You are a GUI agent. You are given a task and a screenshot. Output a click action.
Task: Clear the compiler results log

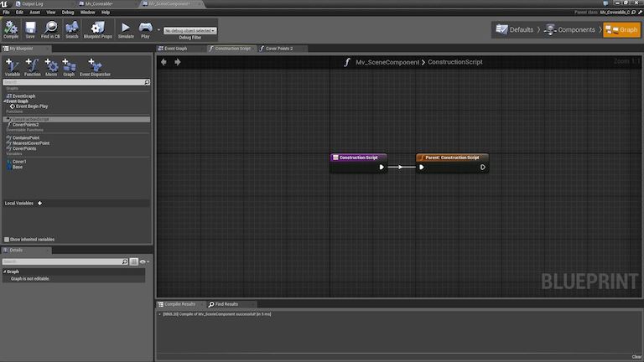[636, 357]
